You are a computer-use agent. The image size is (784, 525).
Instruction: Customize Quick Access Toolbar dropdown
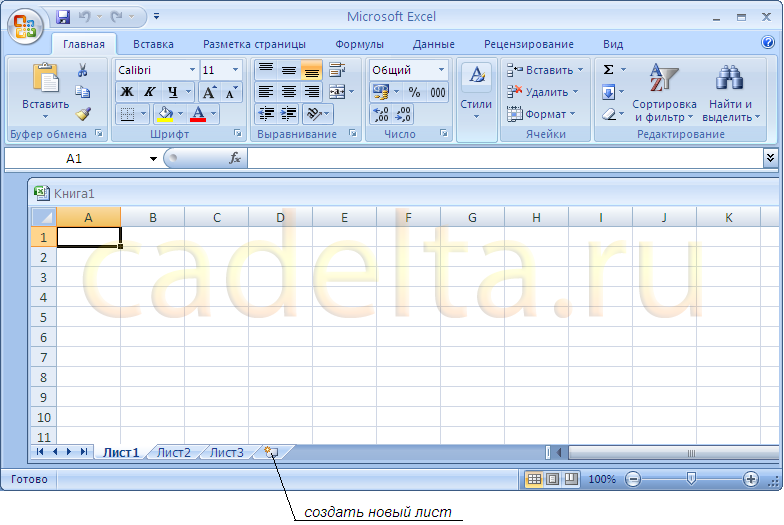156,16
